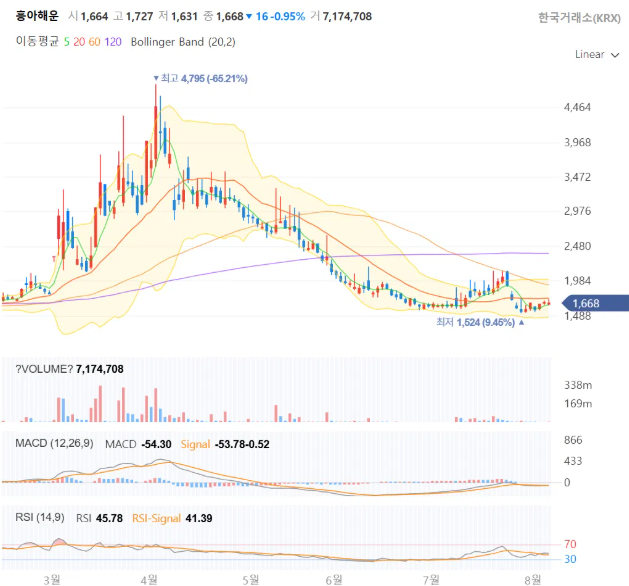Click the 169m volume axis label
Viewport: 629px width, 586px height.
pyautogui.click(x=578, y=403)
